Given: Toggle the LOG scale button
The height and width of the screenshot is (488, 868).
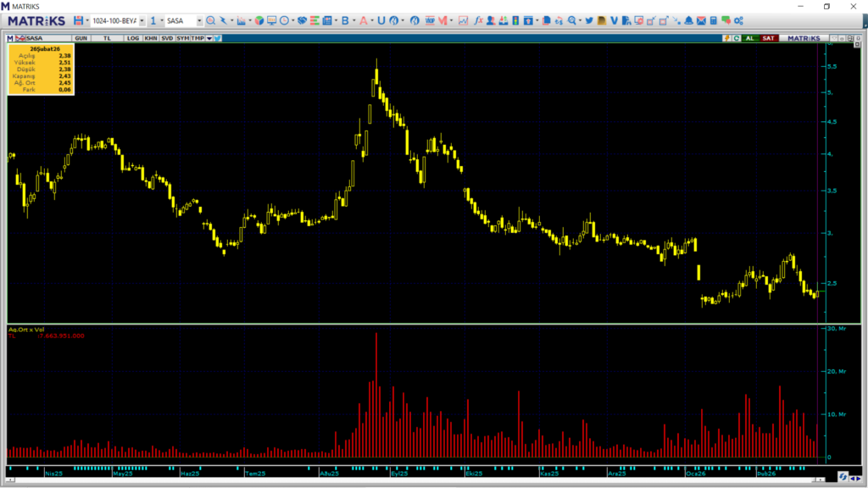Looking at the screenshot, I should tap(131, 38).
